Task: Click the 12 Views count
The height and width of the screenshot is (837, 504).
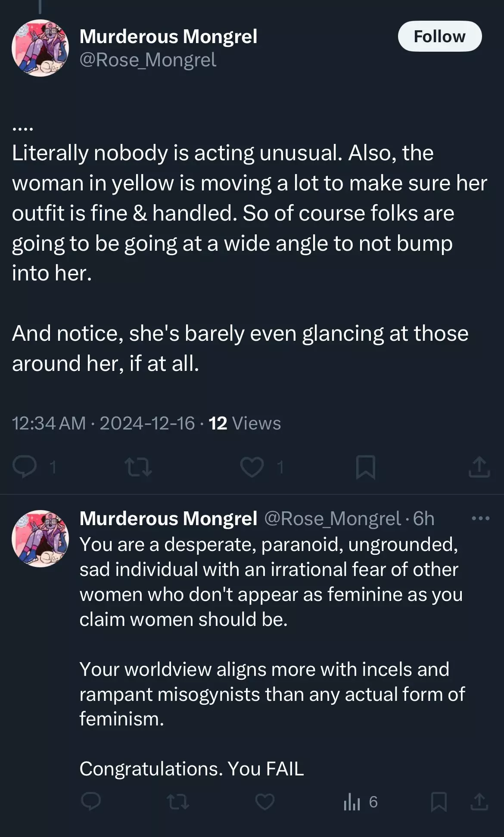Action: tap(245, 423)
